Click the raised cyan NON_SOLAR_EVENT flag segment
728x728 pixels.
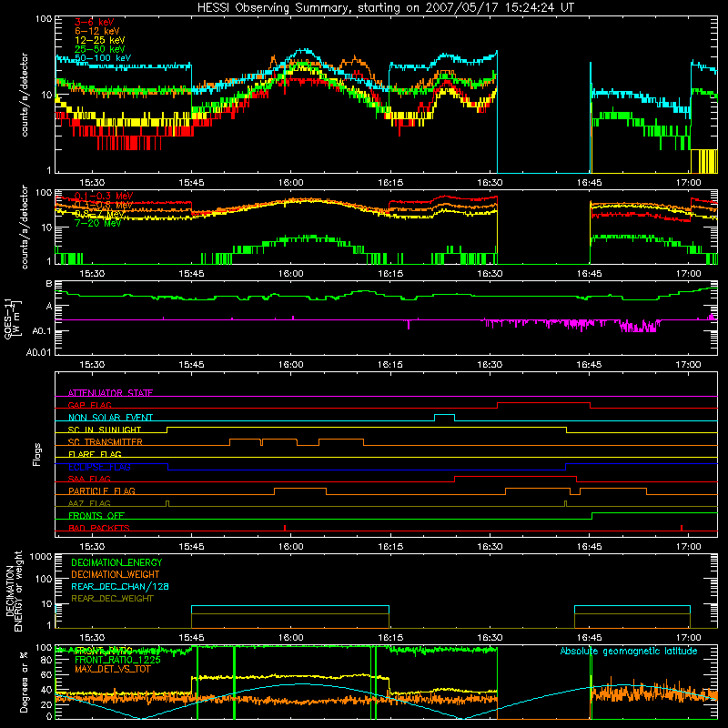[x=444, y=415]
